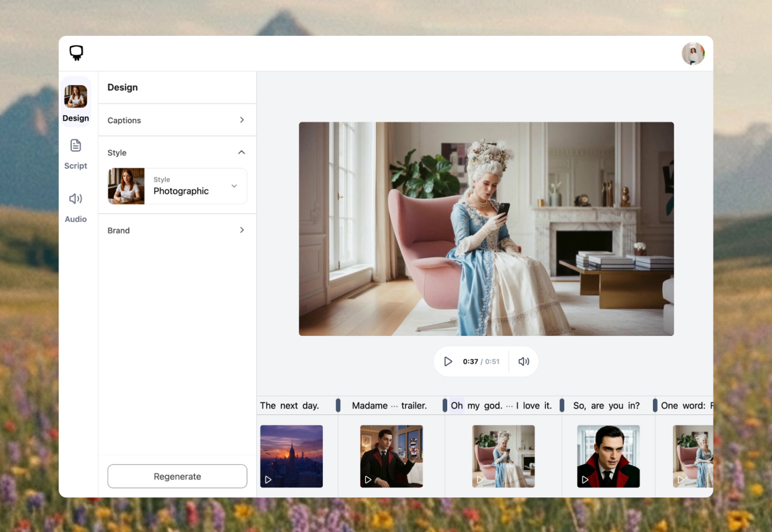Select the "So, are you in?" caption
Screen dimensions: 772x532
[604, 405]
